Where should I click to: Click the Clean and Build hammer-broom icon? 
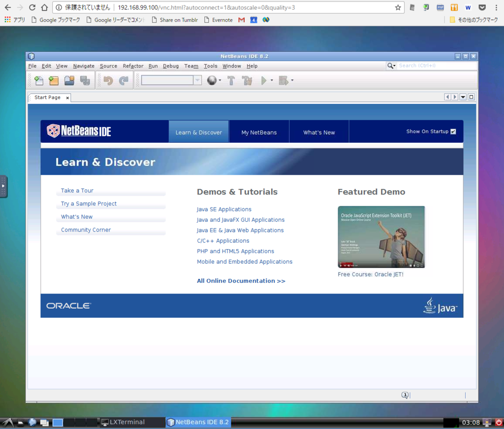[247, 80]
